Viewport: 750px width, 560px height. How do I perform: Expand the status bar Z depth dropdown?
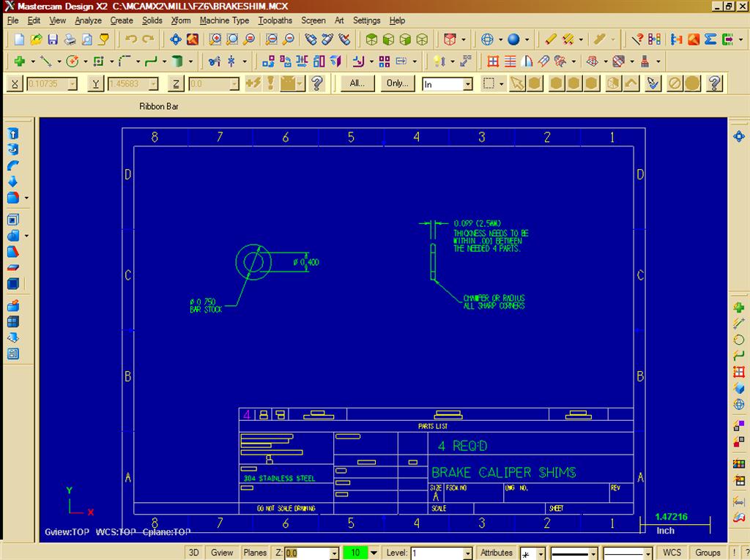[334, 553]
